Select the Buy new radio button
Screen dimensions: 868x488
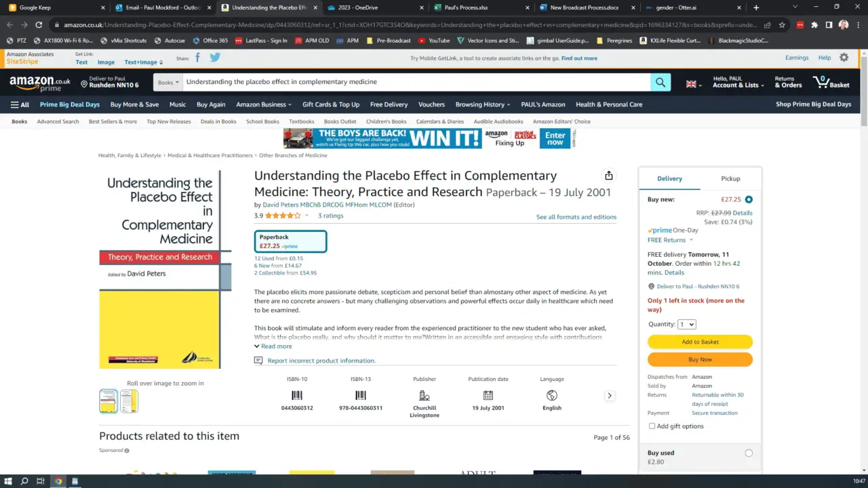click(749, 199)
